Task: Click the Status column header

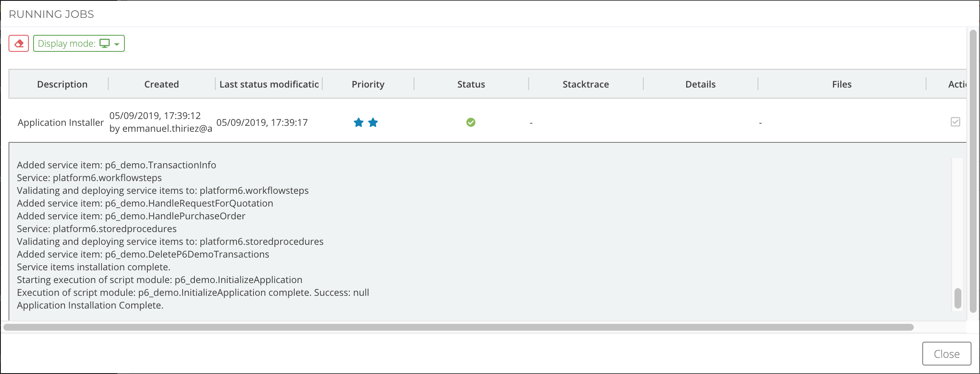Action: [x=471, y=84]
